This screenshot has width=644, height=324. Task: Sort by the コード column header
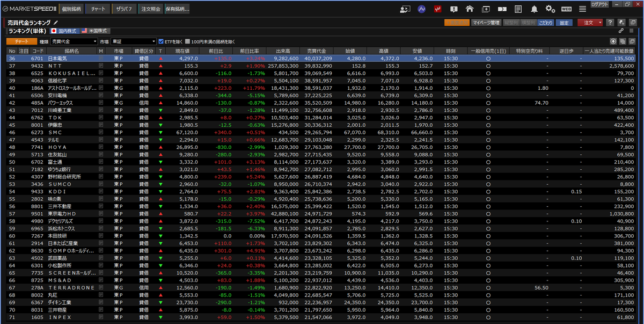pyautogui.click(x=37, y=51)
